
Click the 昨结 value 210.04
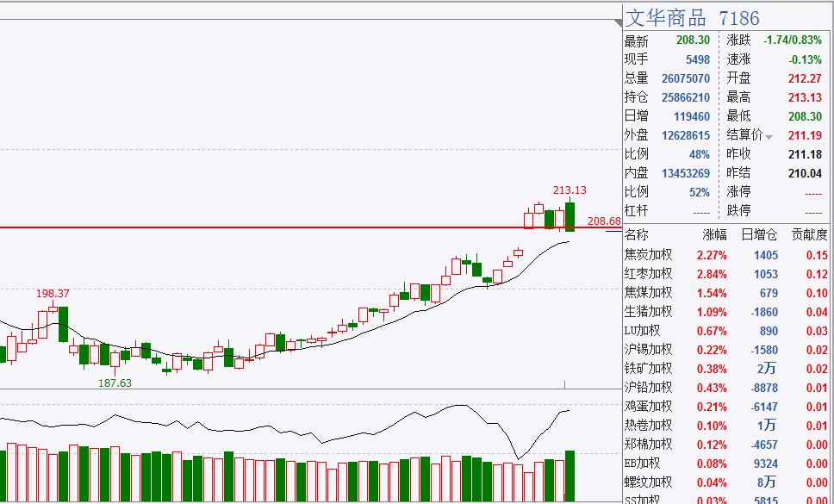805,173
